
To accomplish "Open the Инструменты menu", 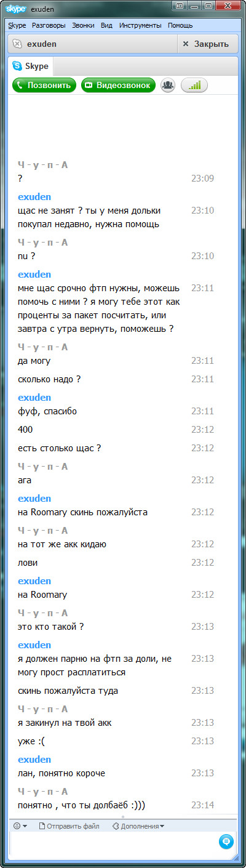I will click(140, 25).
